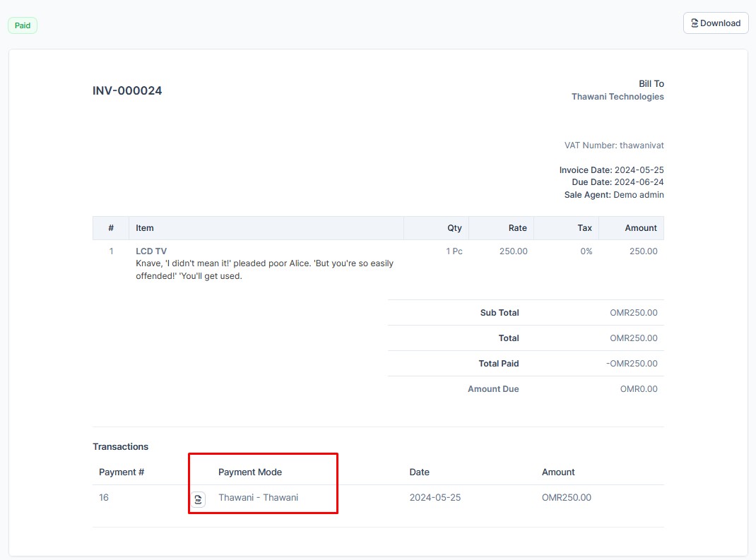Select the Bill To name Thawani Technologies
Image resolution: width=756 pixels, height=560 pixels.
tap(618, 97)
